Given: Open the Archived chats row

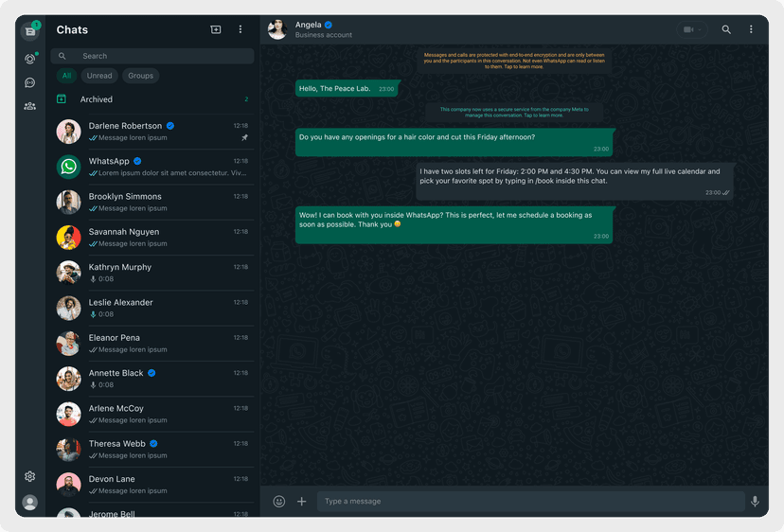Looking at the screenshot, I should point(152,99).
